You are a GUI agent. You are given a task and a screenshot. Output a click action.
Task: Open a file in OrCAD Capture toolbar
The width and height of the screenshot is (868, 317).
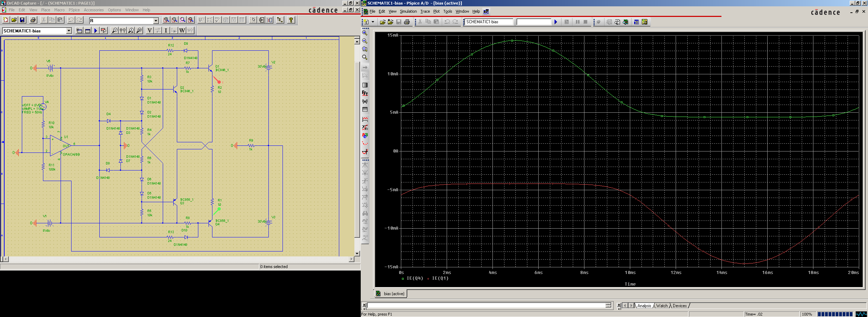14,20
